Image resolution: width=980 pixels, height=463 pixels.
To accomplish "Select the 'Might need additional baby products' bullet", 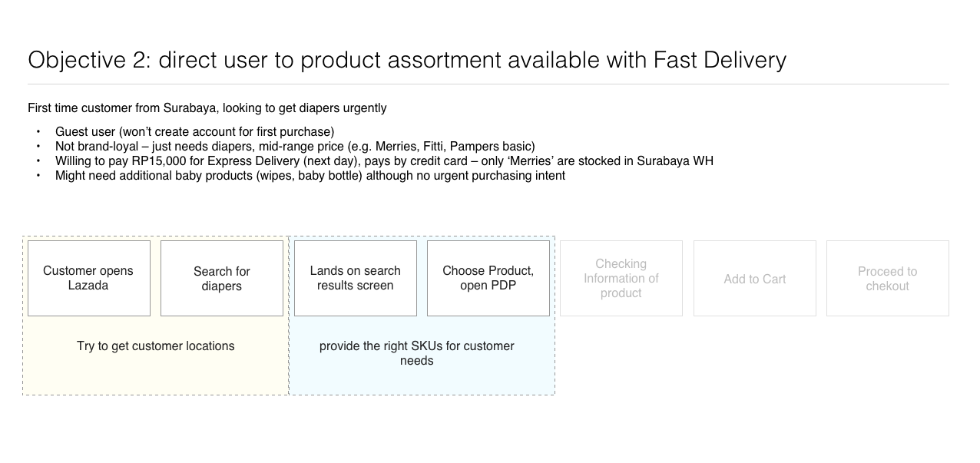I will click(x=310, y=176).
